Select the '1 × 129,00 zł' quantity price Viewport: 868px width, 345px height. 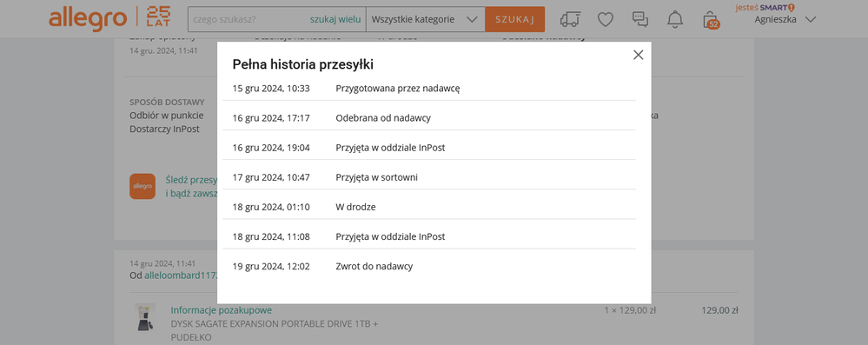[x=630, y=310]
